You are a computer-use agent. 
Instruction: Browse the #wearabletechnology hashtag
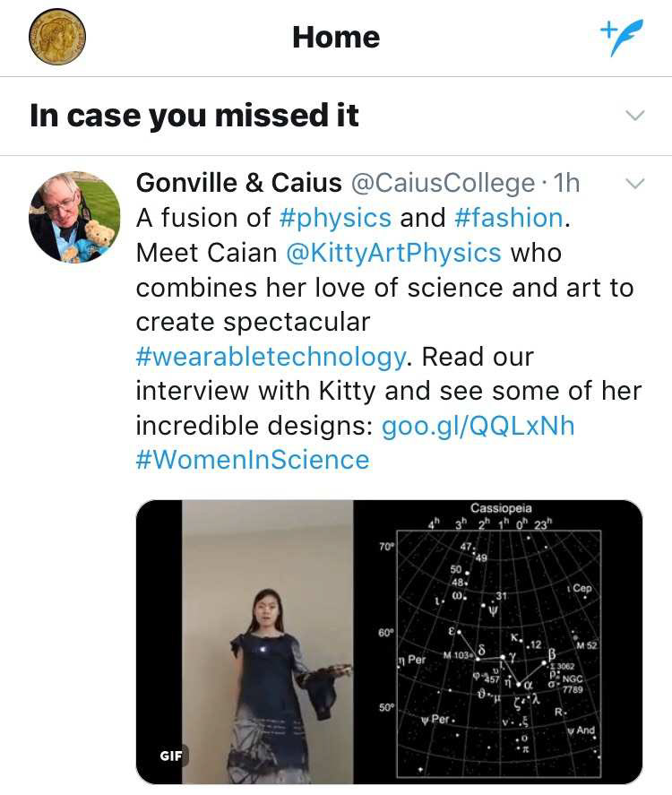[271, 357]
